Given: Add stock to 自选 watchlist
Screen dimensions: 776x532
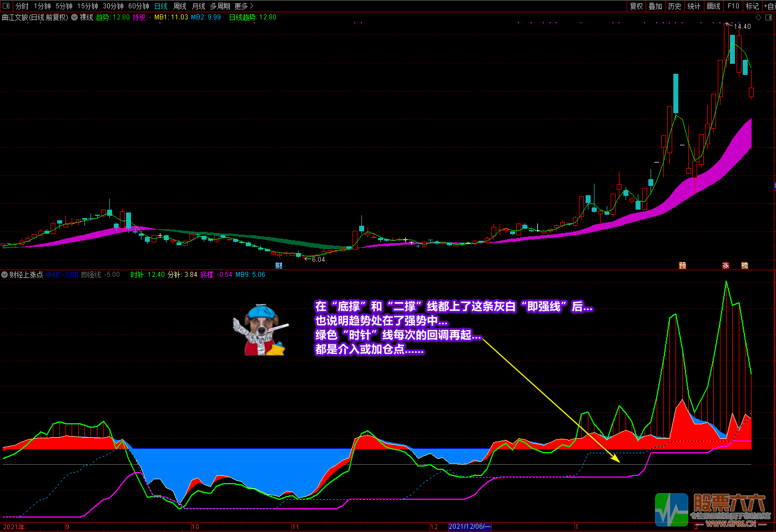Looking at the screenshot, I should 769,6.
